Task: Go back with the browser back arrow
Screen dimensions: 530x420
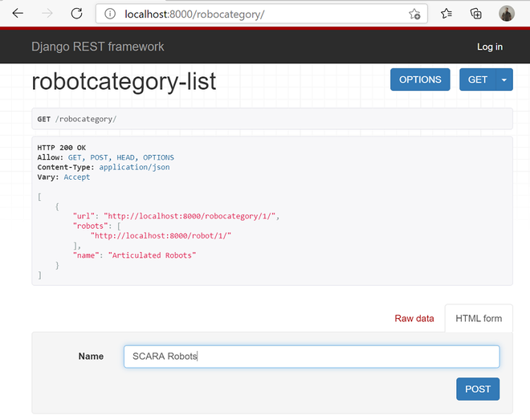Action: tap(18, 14)
